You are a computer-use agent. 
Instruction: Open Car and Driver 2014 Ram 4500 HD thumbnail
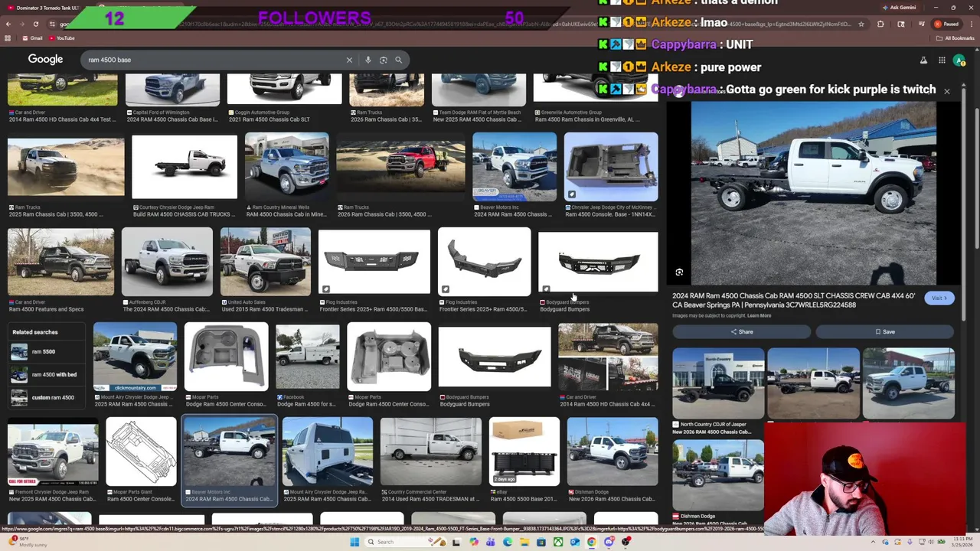[x=608, y=357]
